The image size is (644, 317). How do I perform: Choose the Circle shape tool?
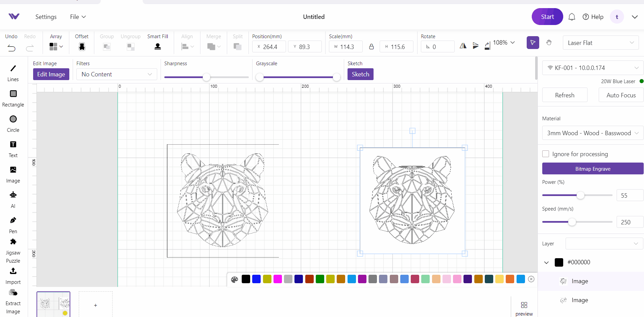(13, 119)
